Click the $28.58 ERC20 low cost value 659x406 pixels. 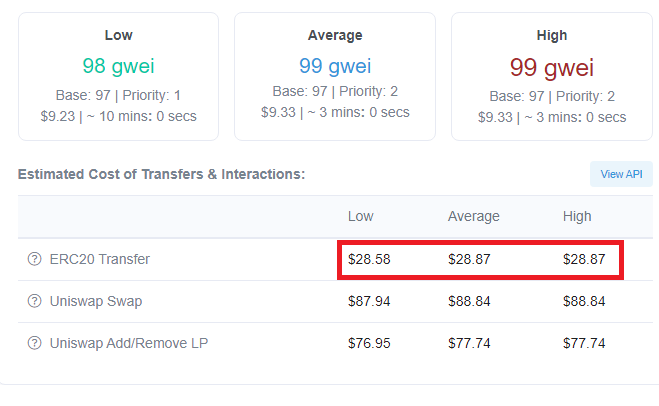tap(369, 259)
